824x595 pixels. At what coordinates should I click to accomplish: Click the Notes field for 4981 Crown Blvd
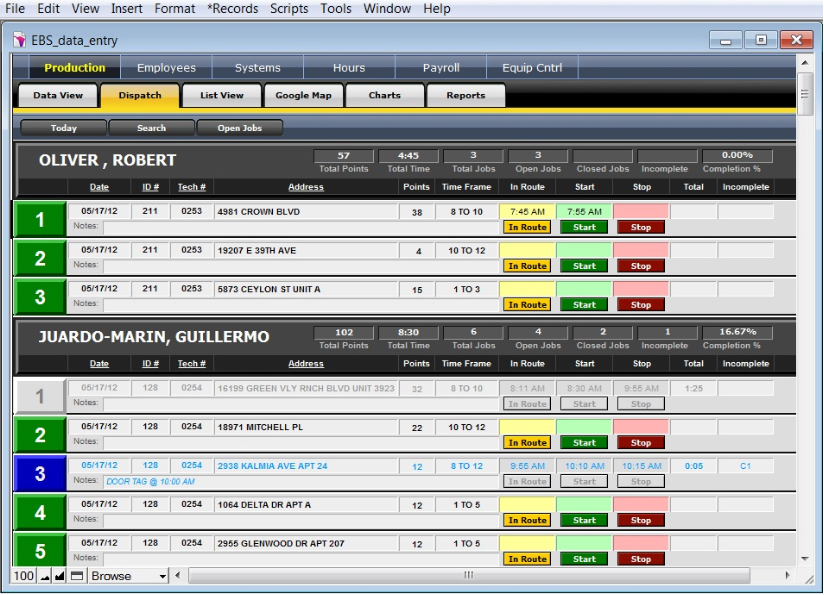[x=300, y=227]
